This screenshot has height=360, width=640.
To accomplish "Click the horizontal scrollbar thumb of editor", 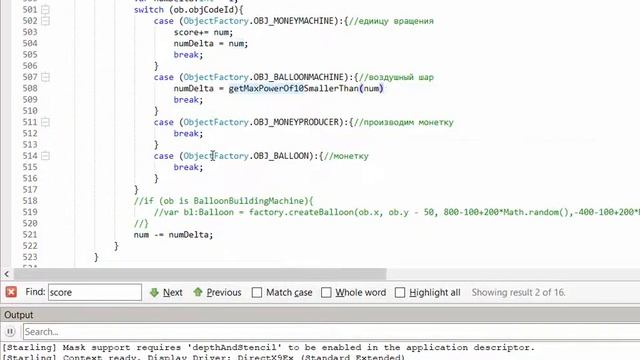I will [x=200, y=274].
